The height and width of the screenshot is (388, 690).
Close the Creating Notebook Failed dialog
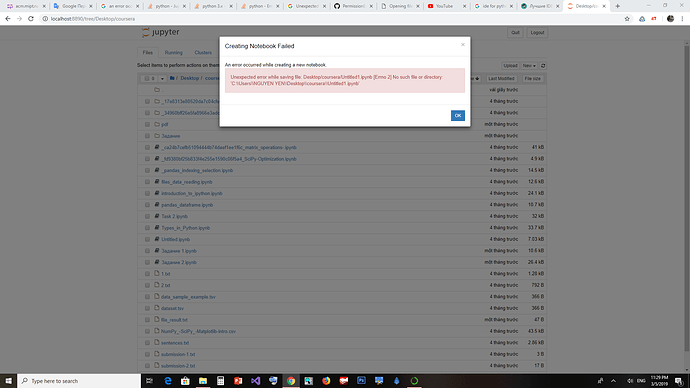point(462,44)
